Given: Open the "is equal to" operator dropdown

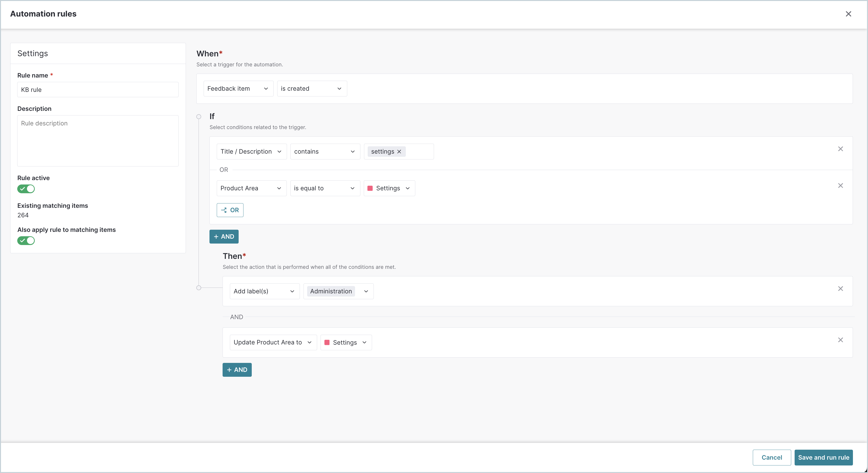Looking at the screenshot, I should 324,188.
